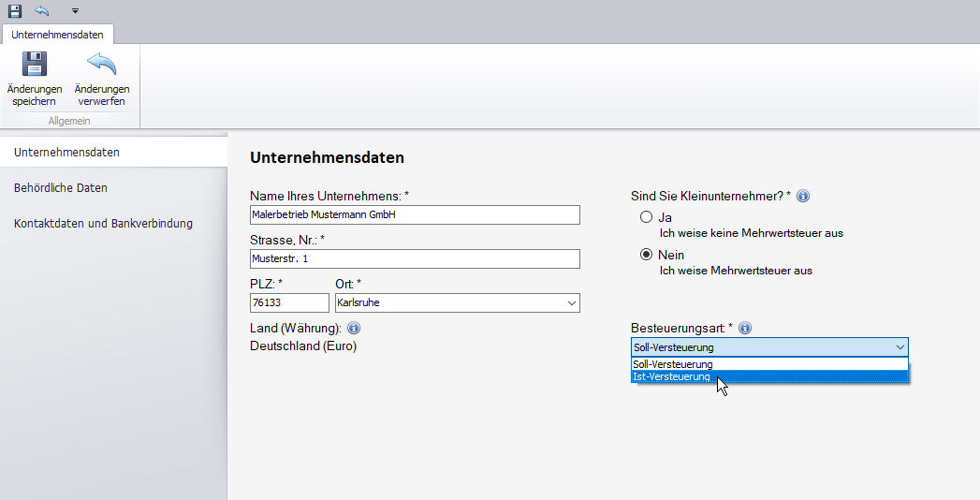Select the Nein radio button

click(646, 255)
